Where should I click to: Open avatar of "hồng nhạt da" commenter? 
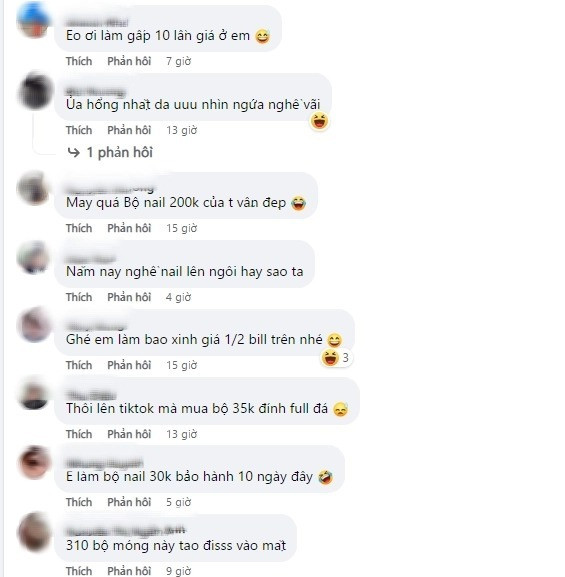36,91
